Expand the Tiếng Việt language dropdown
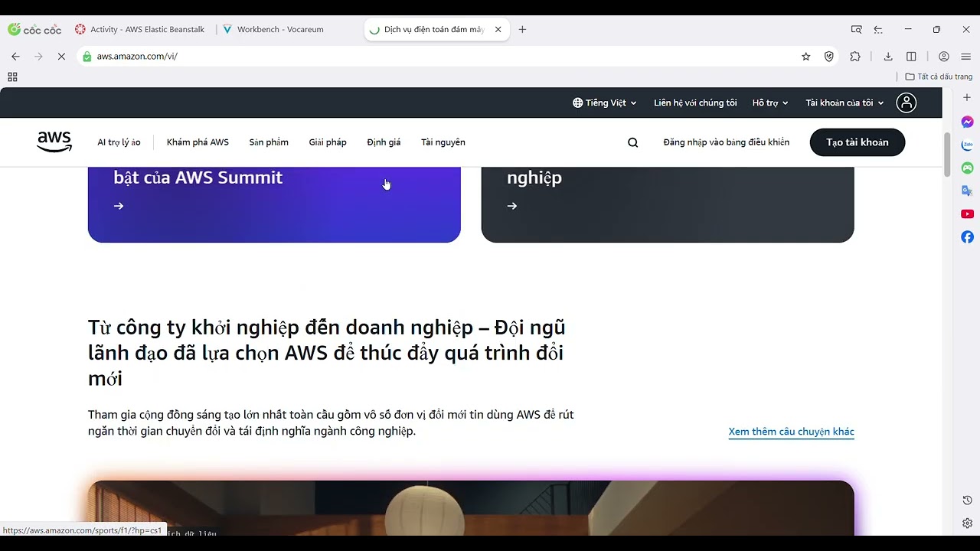Image resolution: width=980 pixels, height=551 pixels. pyautogui.click(x=605, y=103)
